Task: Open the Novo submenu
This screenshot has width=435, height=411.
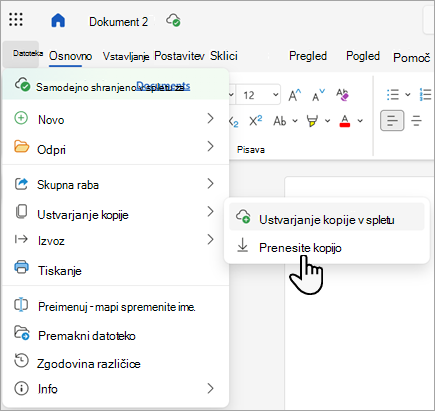Action: coord(115,119)
